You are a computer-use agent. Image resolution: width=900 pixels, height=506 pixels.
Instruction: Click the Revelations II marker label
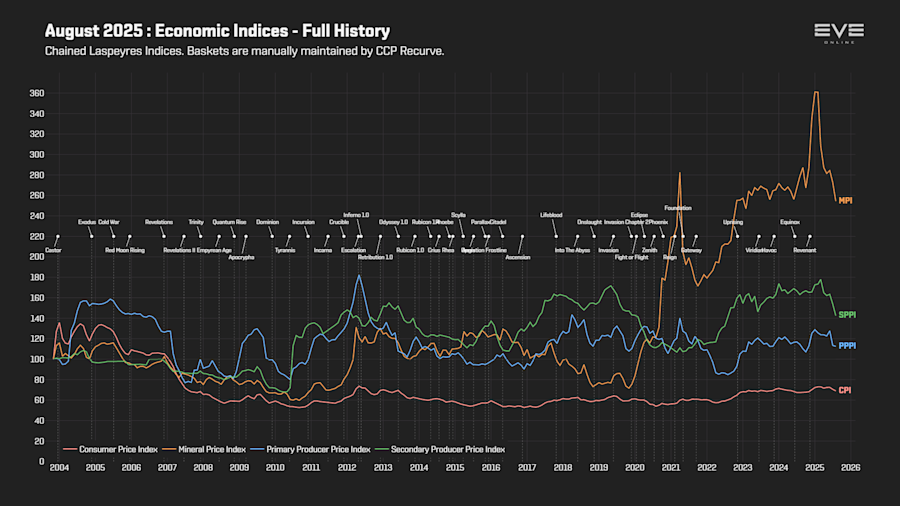[x=179, y=251]
